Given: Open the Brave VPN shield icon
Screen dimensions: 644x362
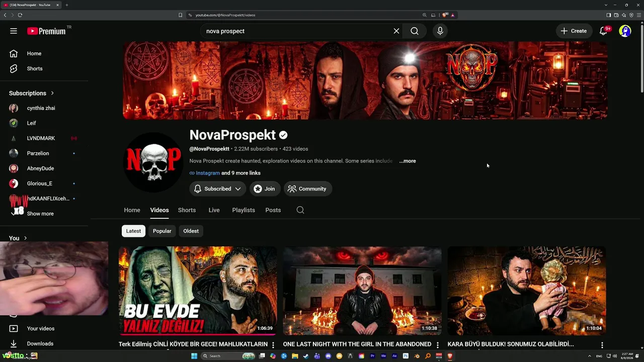Looking at the screenshot, I should pyautogui.click(x=631, y=15).
